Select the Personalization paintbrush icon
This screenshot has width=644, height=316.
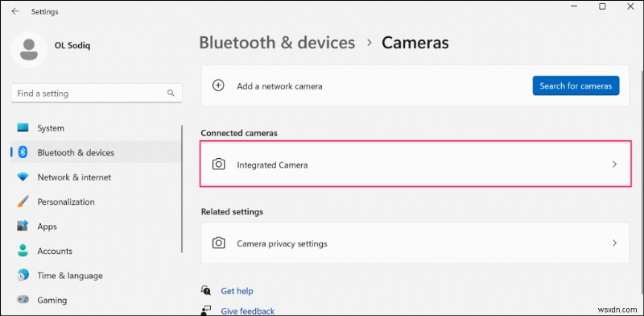point(23,202)
